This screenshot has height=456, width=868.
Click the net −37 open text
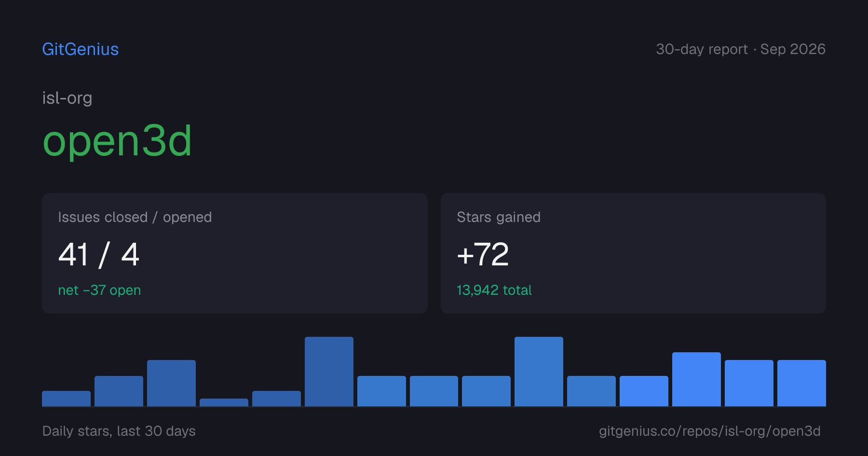[x=99, y=290]
